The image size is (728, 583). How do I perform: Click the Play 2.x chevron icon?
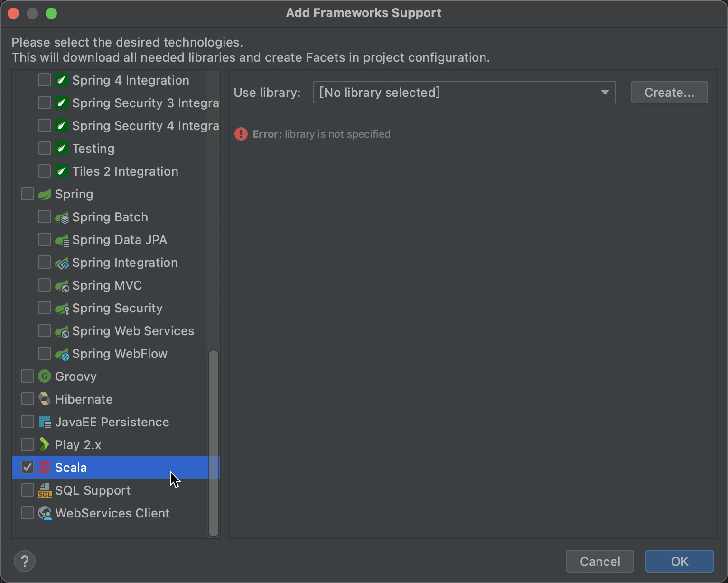tap(44, 445)
